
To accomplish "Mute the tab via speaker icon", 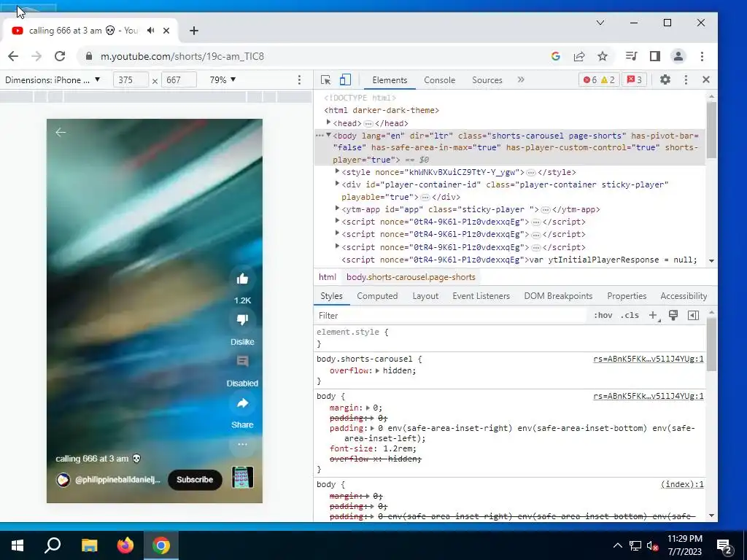I will [x=150, y=31].
